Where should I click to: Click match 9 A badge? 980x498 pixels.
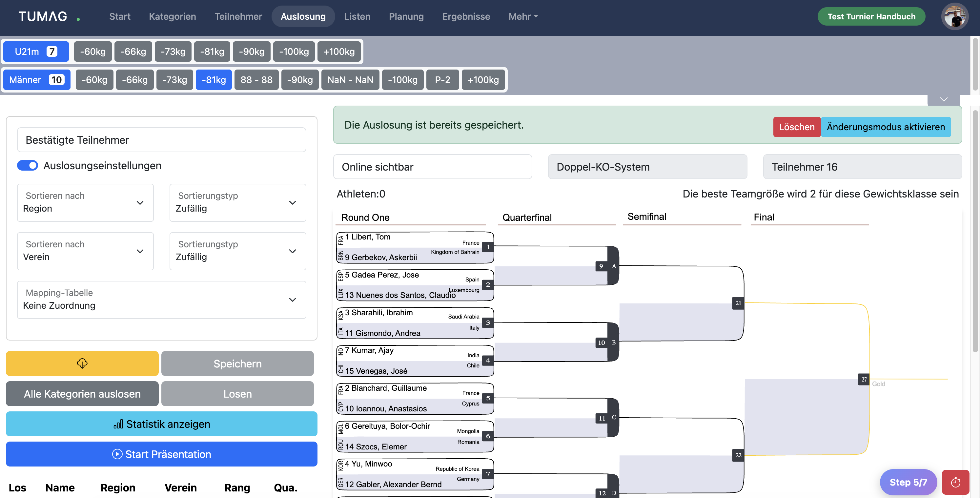(607, 266)
